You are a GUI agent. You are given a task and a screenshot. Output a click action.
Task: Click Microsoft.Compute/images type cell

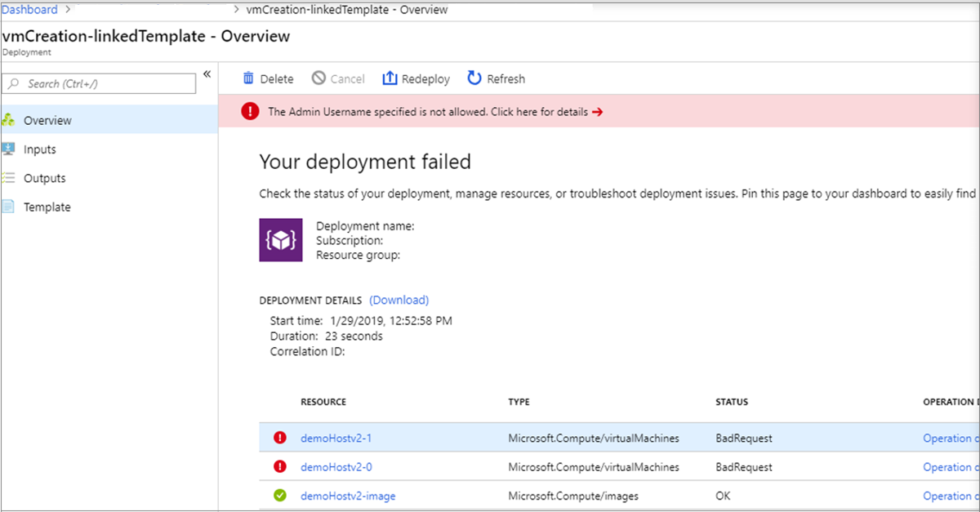573,496
